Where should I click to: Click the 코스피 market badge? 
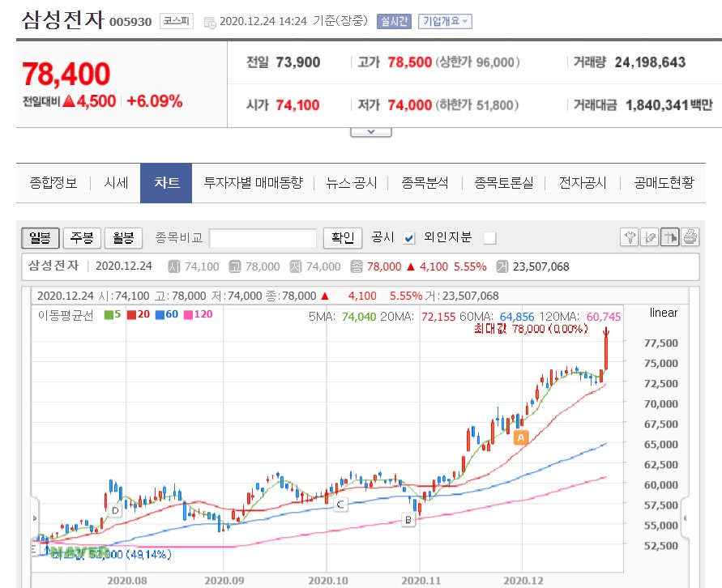pos(177,21)
